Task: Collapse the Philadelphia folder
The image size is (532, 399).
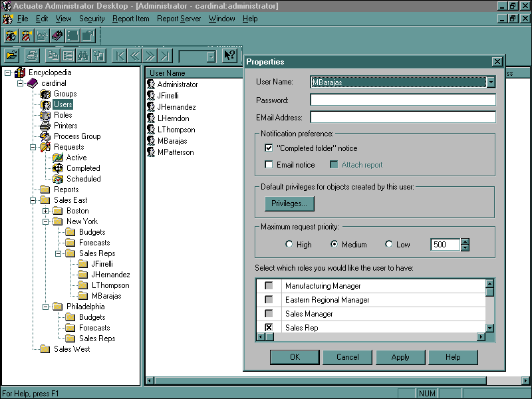Action: (45, 307)
